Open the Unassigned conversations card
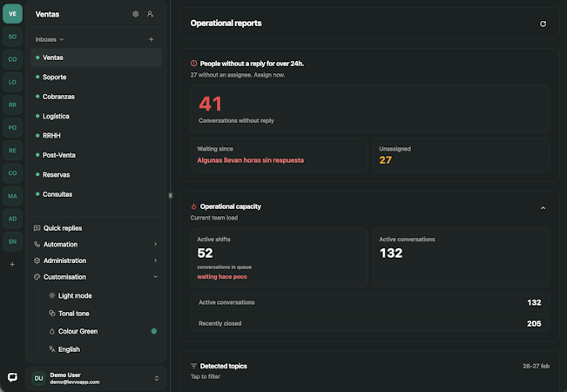Image resolution: width=567 pixels, height=392 pixels. pyautogui.click(x=460, y=154)
